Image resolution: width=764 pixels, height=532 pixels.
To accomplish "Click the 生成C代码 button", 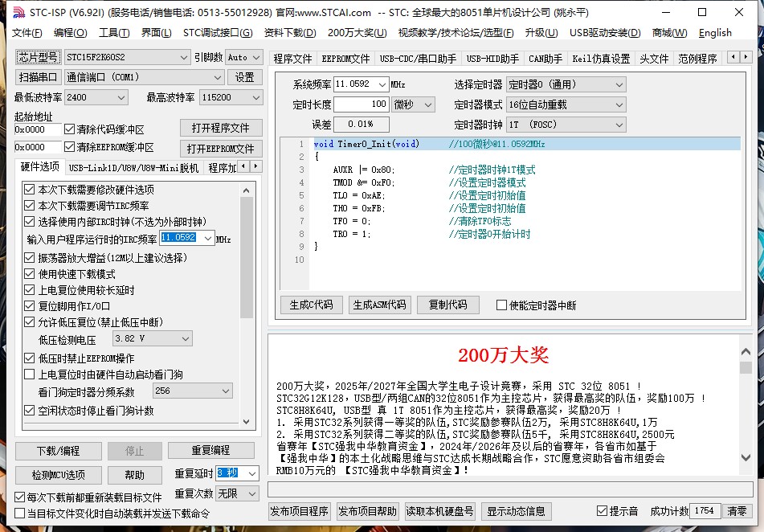I will (x=312, y=305).
